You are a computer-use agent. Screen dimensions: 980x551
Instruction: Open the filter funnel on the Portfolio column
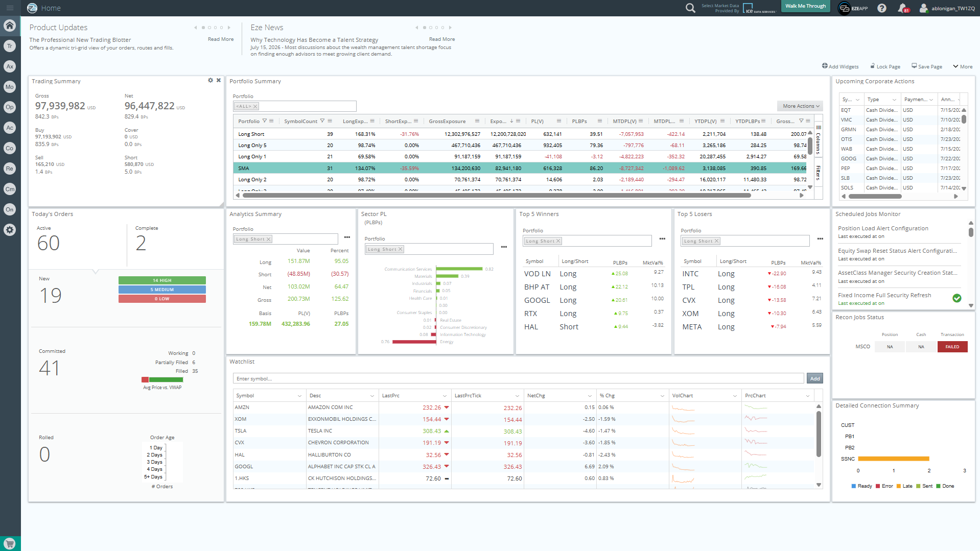tap(265, 121)
